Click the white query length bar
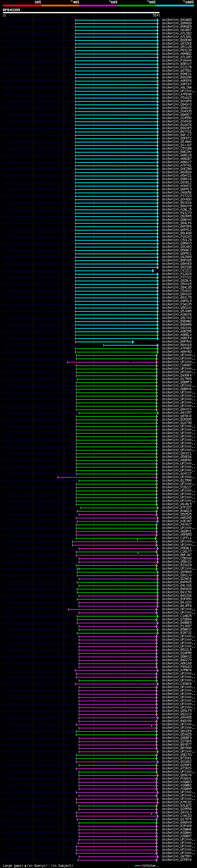 pos(81,12)
